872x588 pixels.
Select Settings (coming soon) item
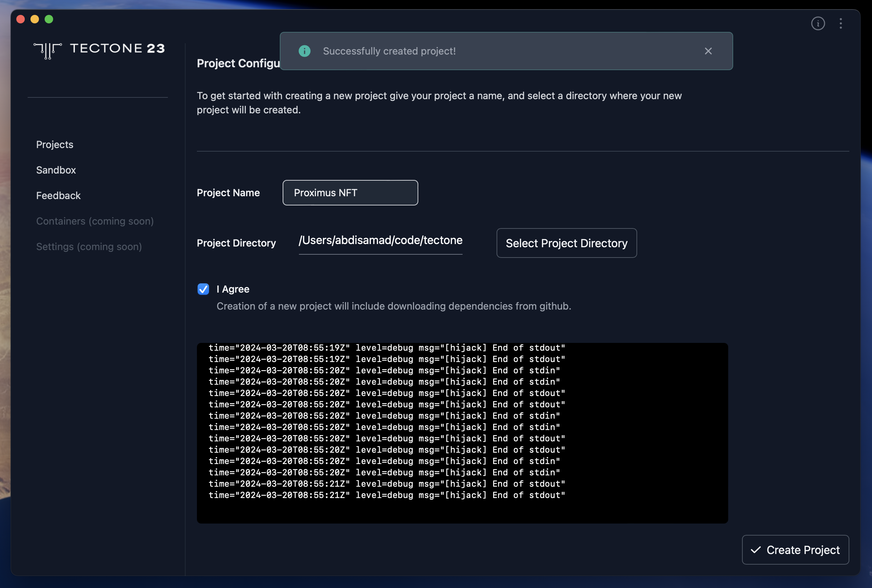89,247
